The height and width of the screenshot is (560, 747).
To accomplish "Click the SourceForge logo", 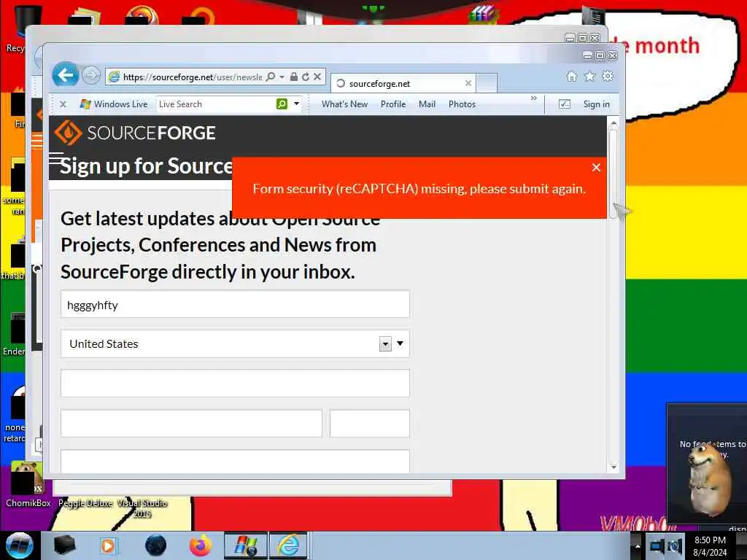I will pos(135,133).
